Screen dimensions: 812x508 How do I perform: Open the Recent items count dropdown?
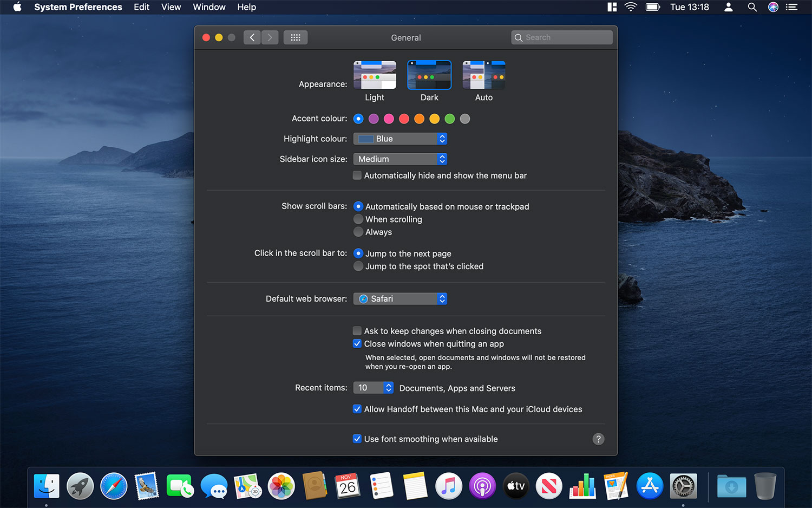pos(373,387)
